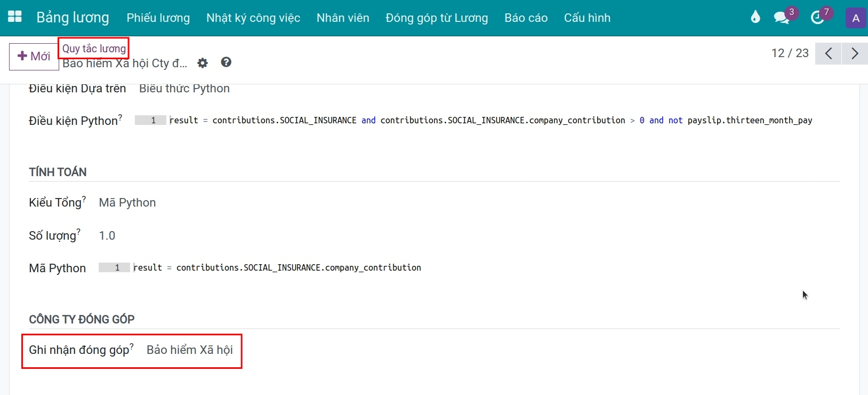Viewport: 868px width, 395px height.
Task: Open Ghi nhận đóng góp Bảo hiểm Xã hội field
Action: point(190,350)
